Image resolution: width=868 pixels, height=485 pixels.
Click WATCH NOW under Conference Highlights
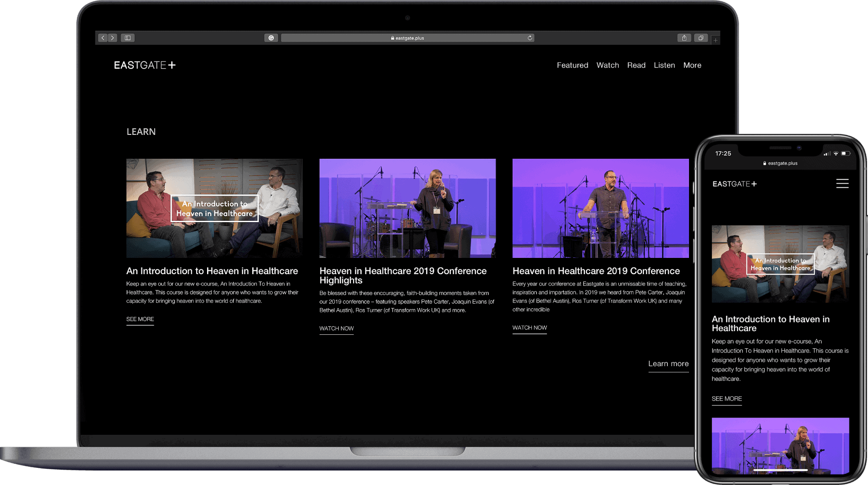pyautogui.click(x=336, y=329)
